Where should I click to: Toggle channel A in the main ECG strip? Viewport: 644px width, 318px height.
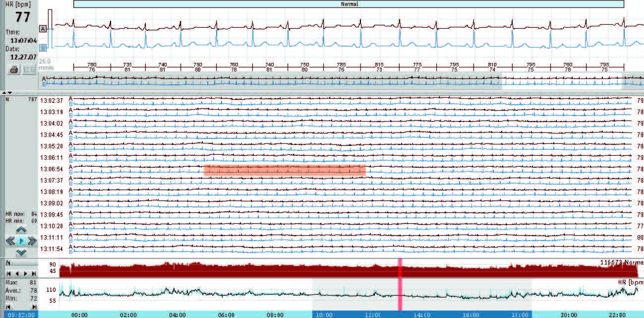coord(43,29)
